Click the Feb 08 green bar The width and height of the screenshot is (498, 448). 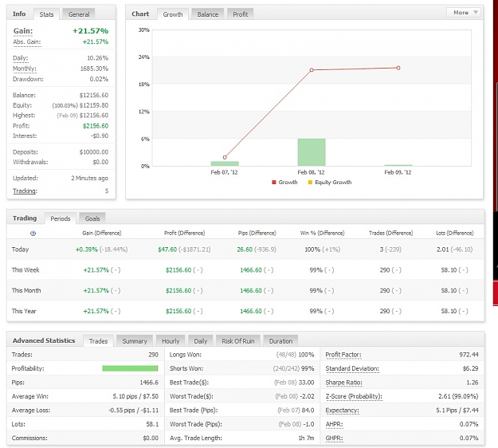pos(312,152)
